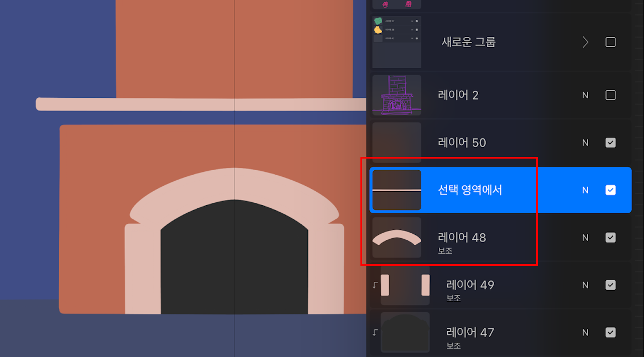644x357 pixels.
Task: Open blend mode settings for 레이어 49
Action: [585, 285]
